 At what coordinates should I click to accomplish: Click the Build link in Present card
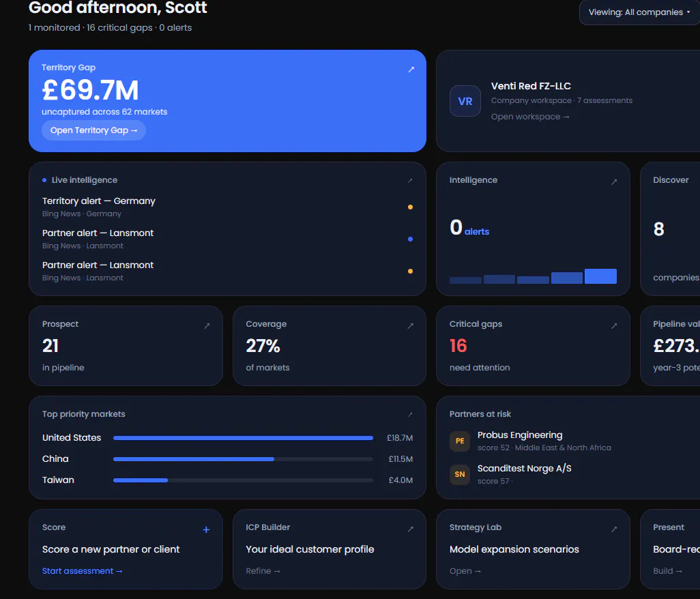click(x=667, y=571)
